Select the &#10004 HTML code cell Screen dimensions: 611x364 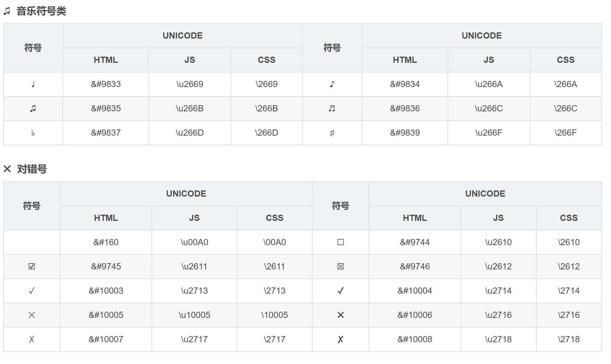[x=415, y=291]
